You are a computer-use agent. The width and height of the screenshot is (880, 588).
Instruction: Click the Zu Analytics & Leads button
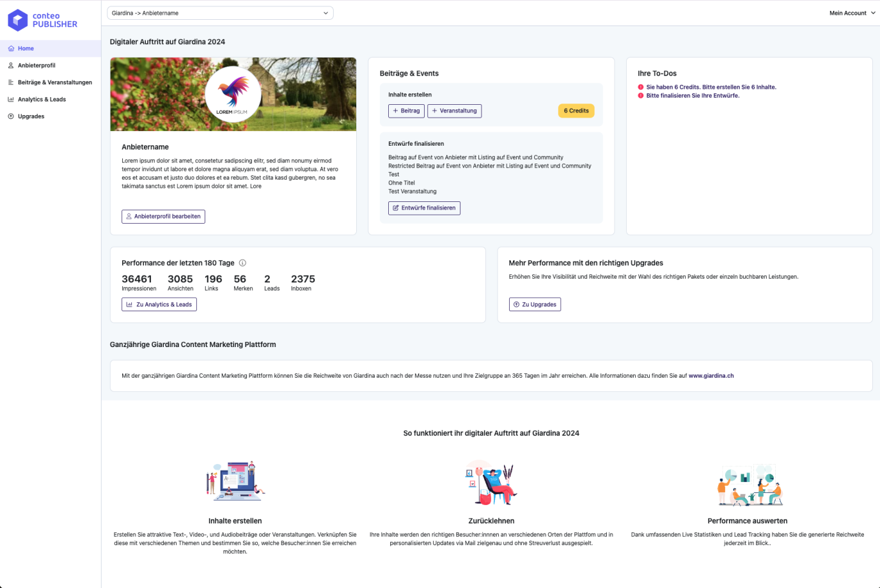(159, 305)
